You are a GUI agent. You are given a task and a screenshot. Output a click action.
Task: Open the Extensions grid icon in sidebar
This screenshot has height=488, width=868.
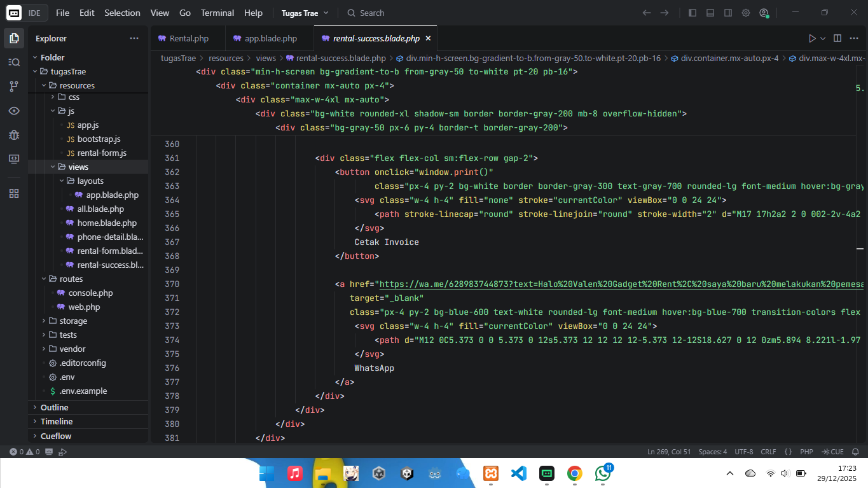(14, 193)
